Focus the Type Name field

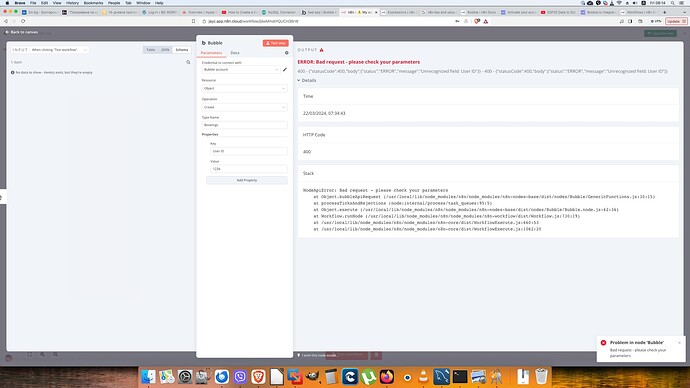point(244,125)
